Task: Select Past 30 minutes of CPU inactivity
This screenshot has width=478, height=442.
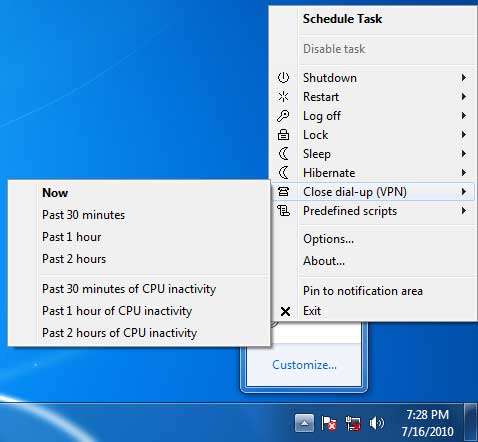Action: tap(129, 289)
